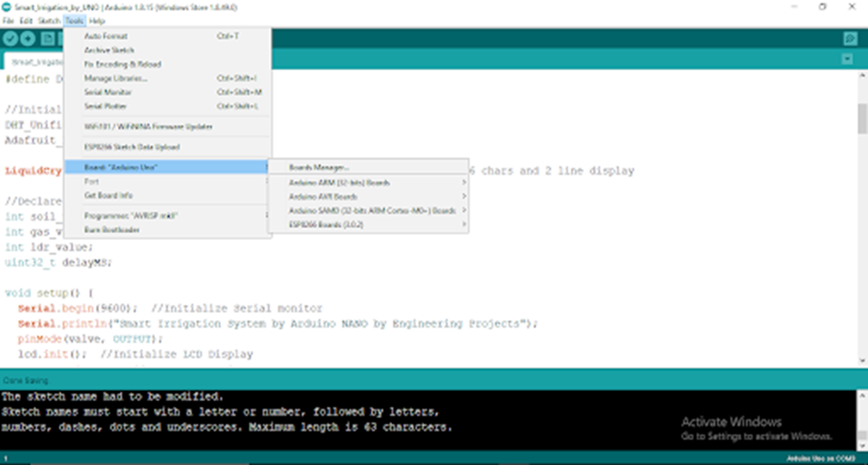This screenshot has height=465, width=868.
Task: Open the Edit menu
Action: [x=26, y=21]
